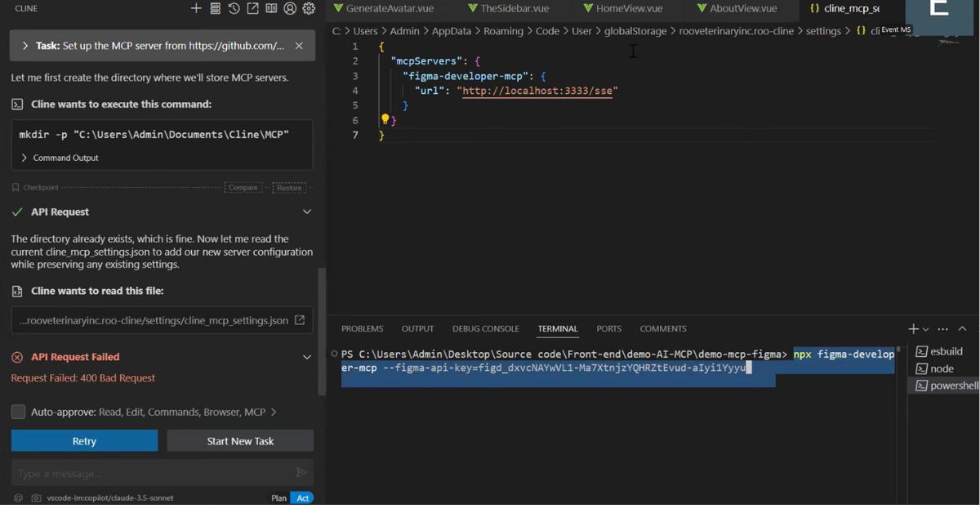Enable the Auto-approve checkbox
The width and height of the screenshot is (980, 513).
tap(18, 412)
